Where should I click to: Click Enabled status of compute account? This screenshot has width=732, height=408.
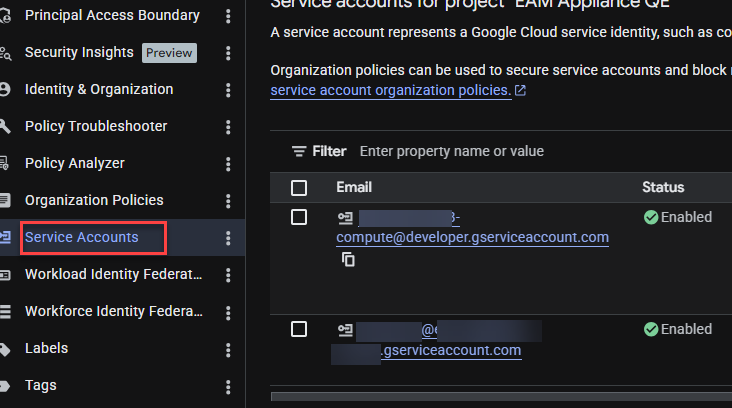click(x=686, y=217)
